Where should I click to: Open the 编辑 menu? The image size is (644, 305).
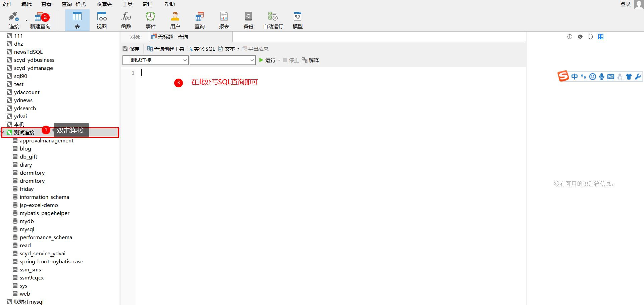point(27,4)
